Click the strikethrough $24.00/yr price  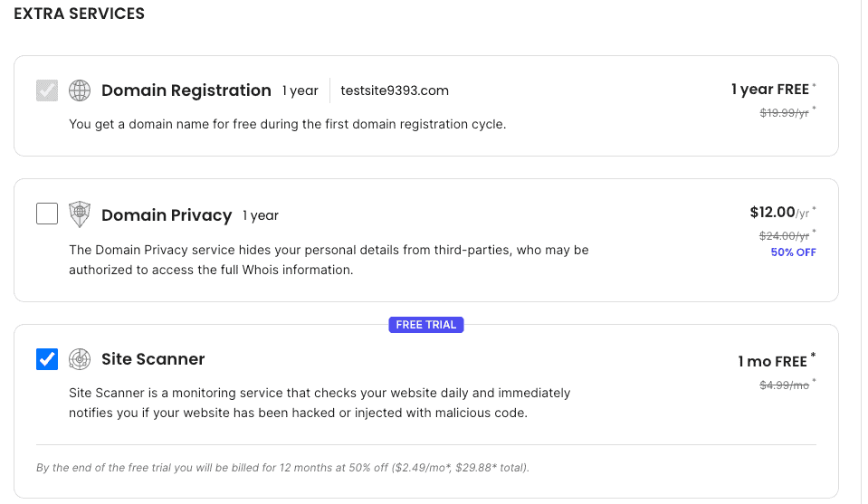click(x=783, y=235)
